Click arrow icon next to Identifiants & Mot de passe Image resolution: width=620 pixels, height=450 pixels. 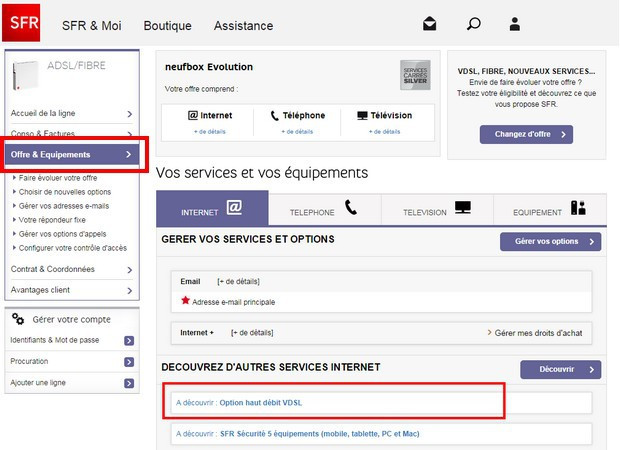[129, 340]
